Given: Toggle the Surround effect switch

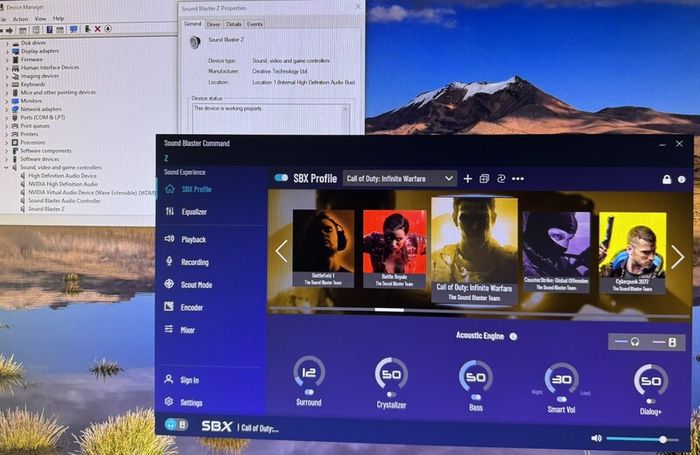Looking at the screenshot, I should pyautogui.click(x=309, y=392).
